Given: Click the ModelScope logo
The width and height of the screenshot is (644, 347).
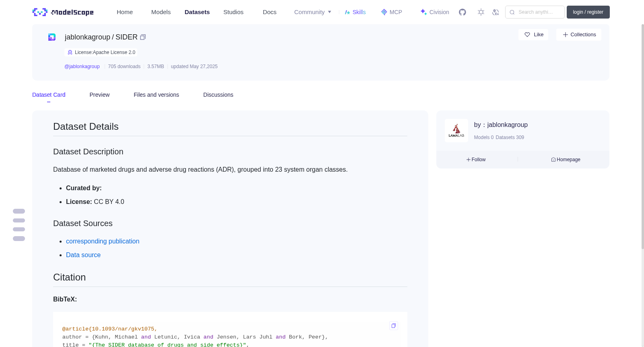Looking at the screenshot, I should [x=63, y=12].
